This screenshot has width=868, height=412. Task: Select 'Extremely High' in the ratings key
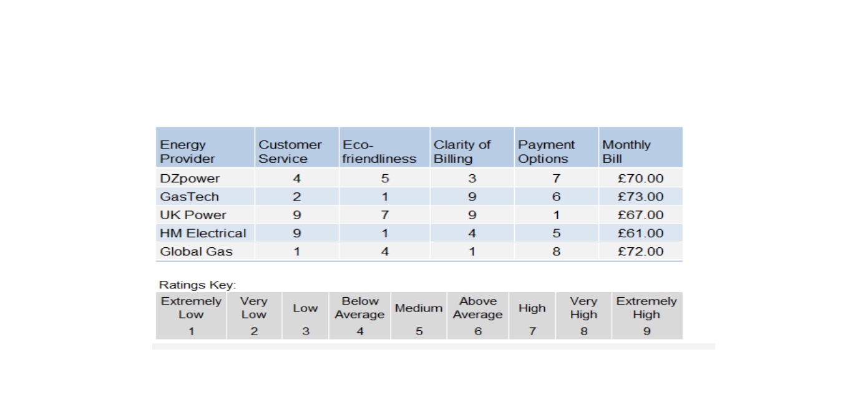[646, 308]
